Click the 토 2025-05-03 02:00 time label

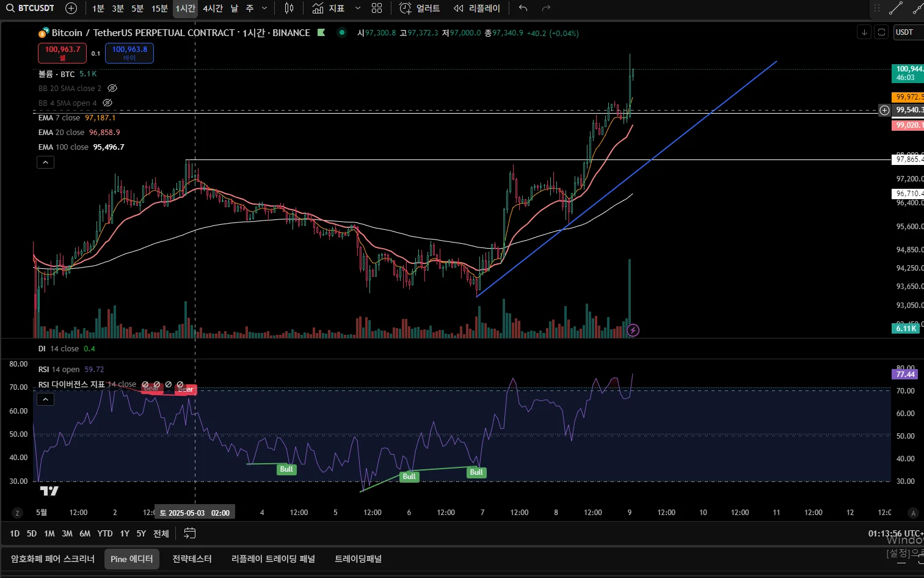pyautogui.click(x=195, y=513)
